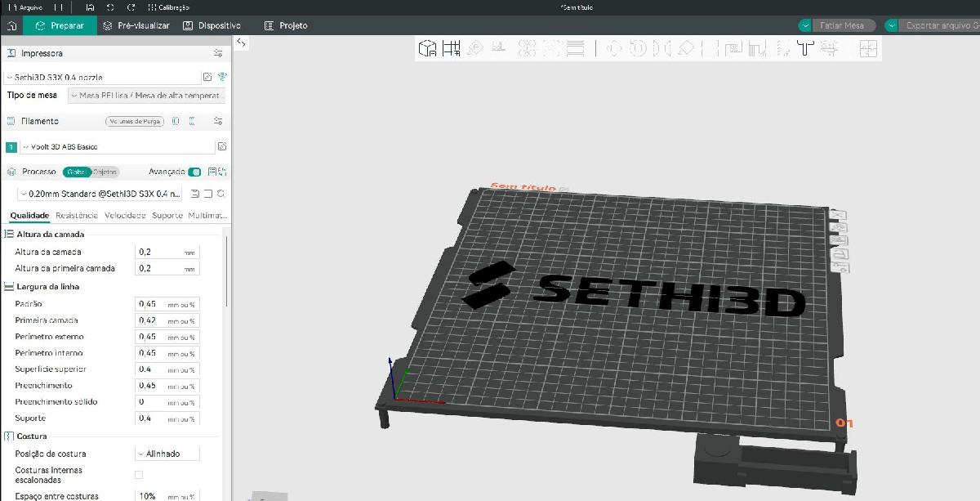980x501 pixels.
Task: Click the Home icon at top left
Action: point(11,25)
